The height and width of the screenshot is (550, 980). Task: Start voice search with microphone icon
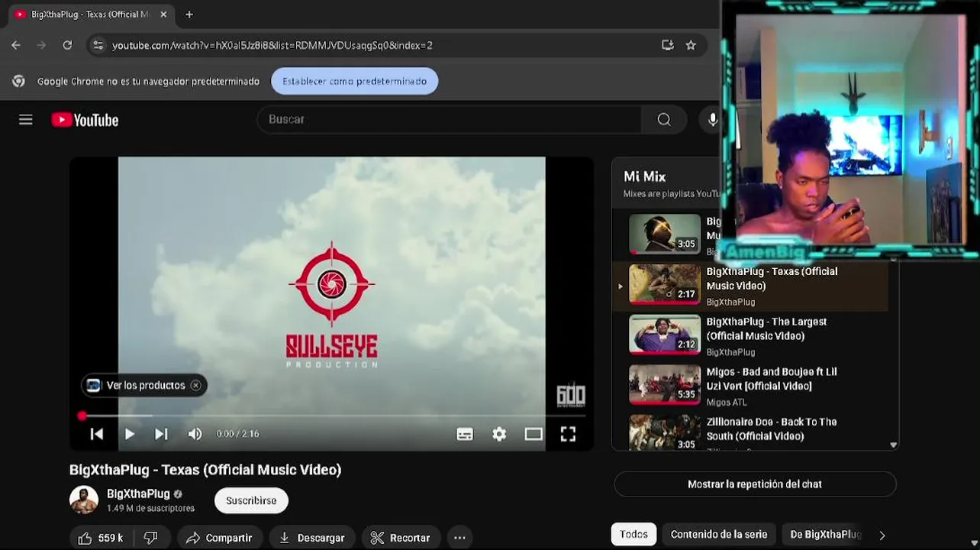[712, 119]
